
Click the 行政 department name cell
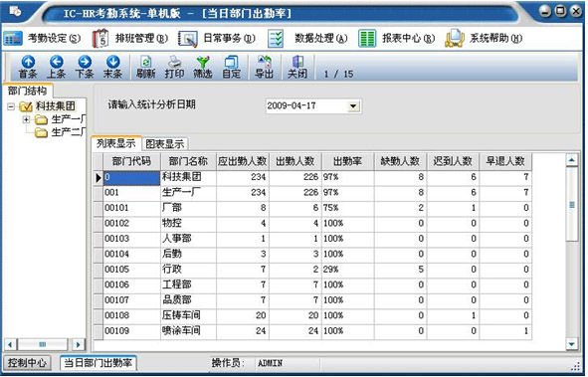(188, 270)
